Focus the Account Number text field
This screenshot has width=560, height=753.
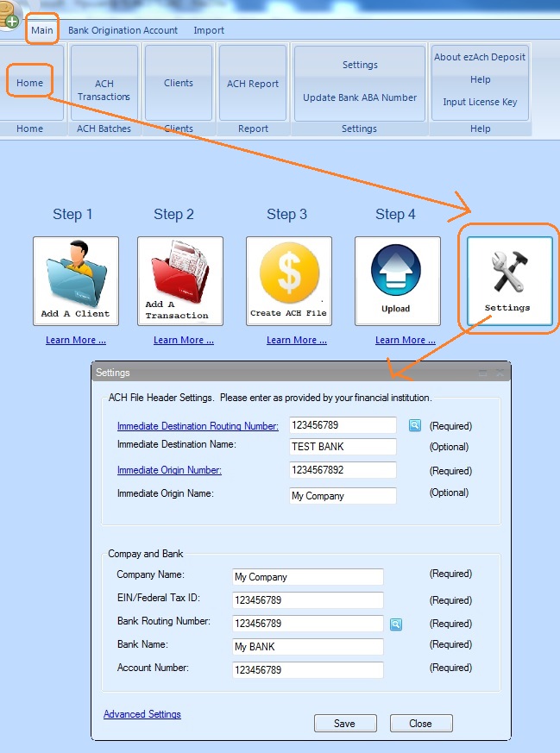click(x=308, y=670)
